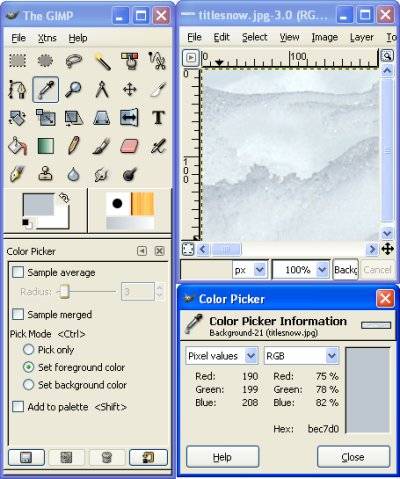Pick the Text tool
Viewport: 400px width, 479px height.
158,118
